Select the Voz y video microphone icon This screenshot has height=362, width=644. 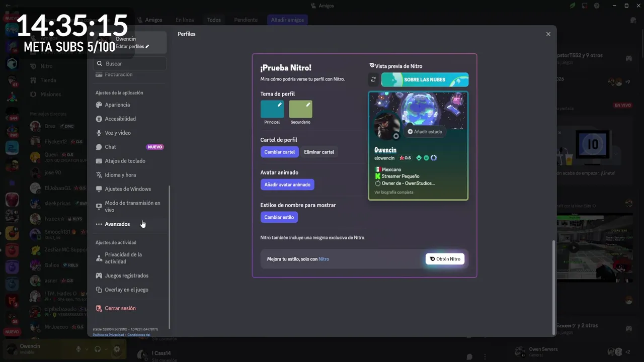pos(99,133)
